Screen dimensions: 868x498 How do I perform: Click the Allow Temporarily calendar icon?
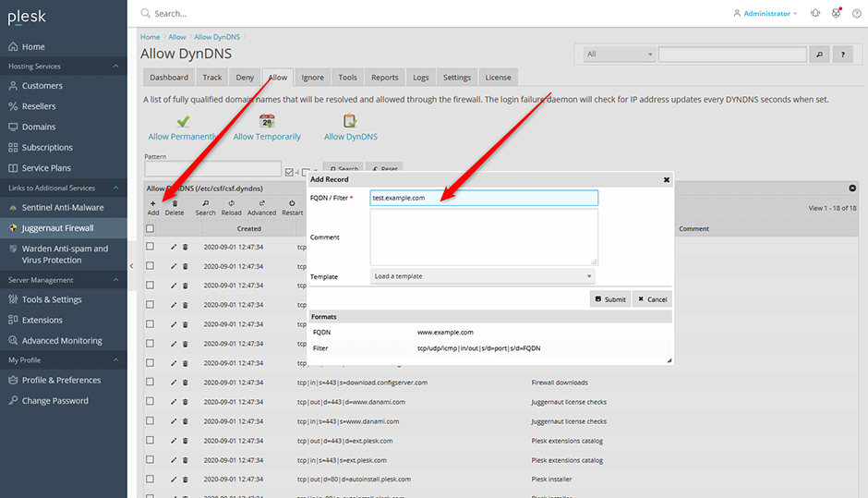[x=267, y=121]
